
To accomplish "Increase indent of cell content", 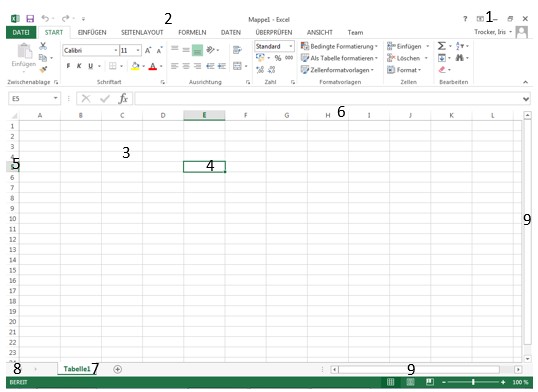I will point(222,66).
